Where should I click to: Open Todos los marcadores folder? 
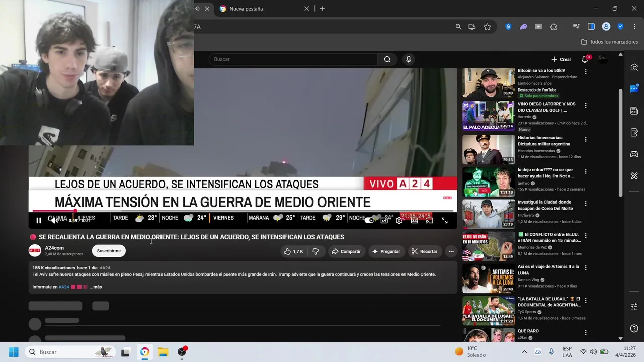point(609,42)
